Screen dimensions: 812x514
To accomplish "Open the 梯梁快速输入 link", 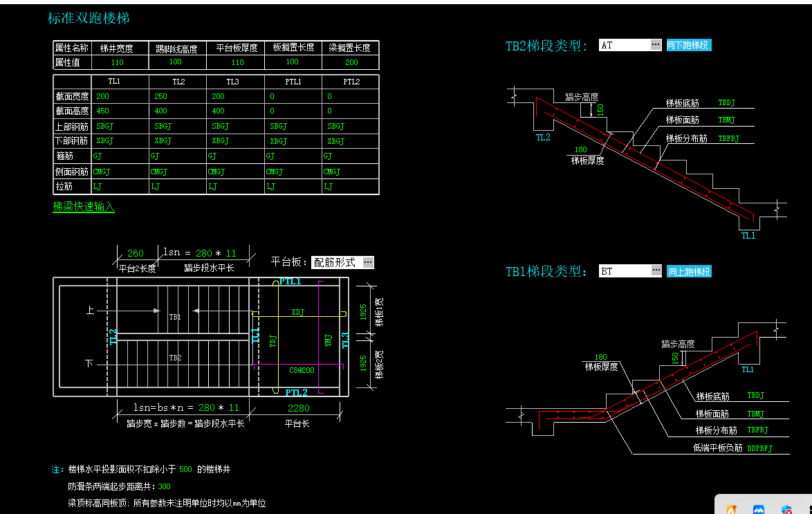I will point(84,206).
